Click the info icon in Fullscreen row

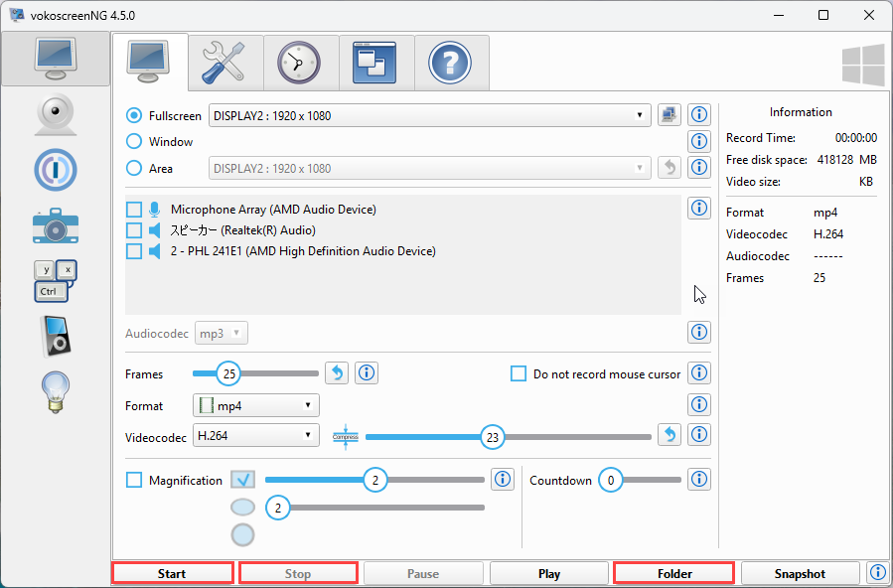click(698, 115)
